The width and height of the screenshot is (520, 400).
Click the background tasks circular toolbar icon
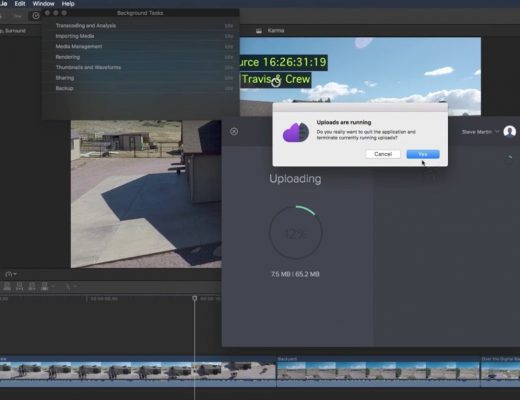[36, 15]
